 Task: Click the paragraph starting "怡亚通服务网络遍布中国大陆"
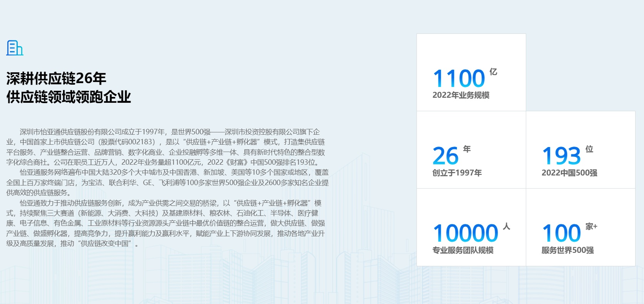click(x=167, y=182)
